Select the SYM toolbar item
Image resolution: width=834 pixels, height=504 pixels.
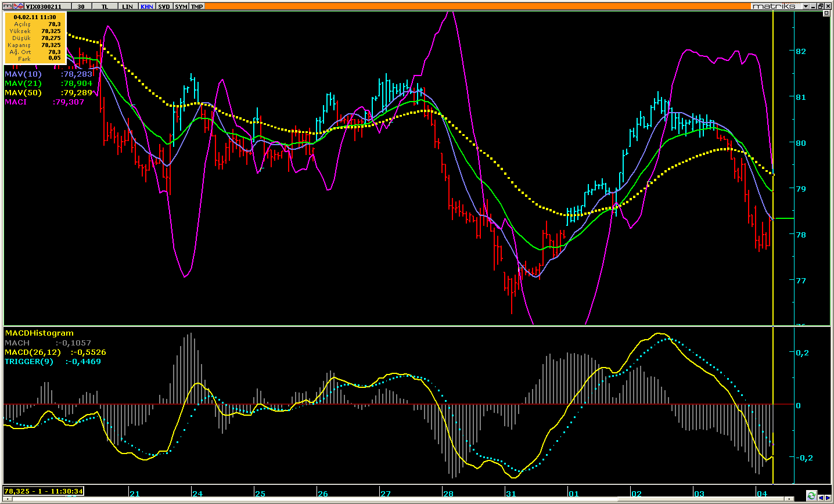tap(181, 6)
